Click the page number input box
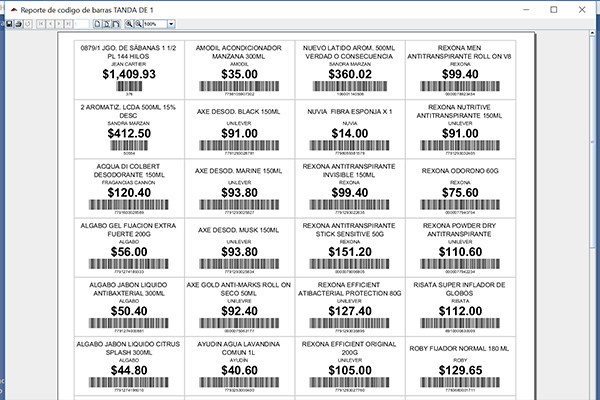 pos(81,24)
